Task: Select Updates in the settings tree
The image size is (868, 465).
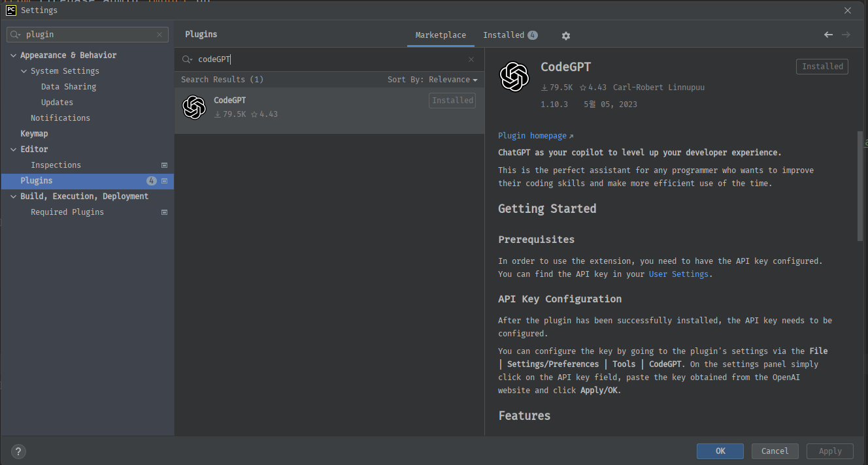Action: 57,103
